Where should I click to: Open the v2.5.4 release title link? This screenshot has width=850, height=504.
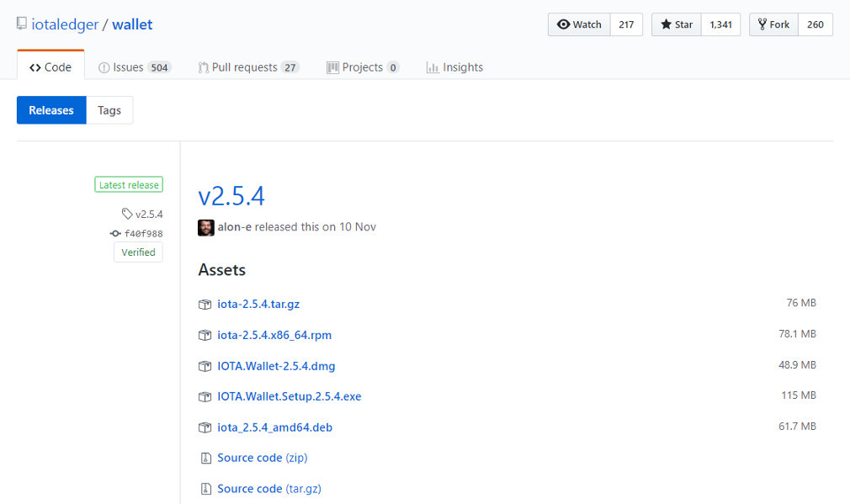231,196
